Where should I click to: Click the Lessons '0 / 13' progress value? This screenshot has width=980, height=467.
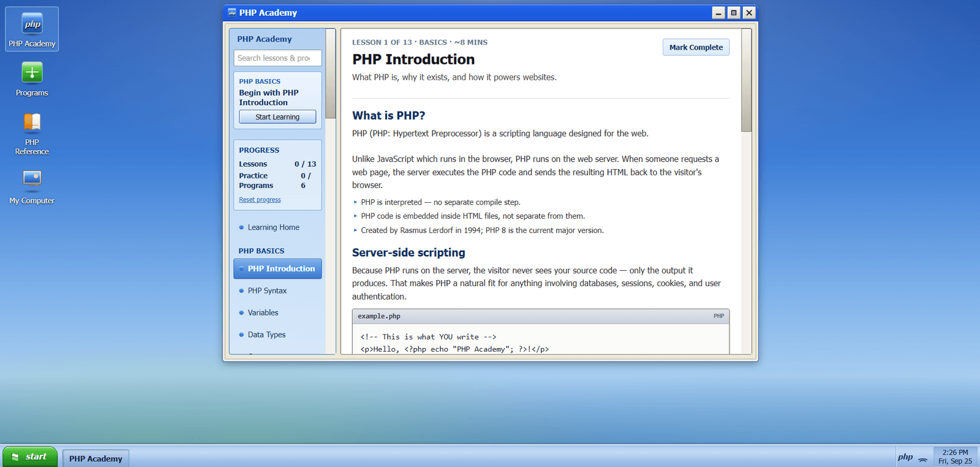click(305, 164)
